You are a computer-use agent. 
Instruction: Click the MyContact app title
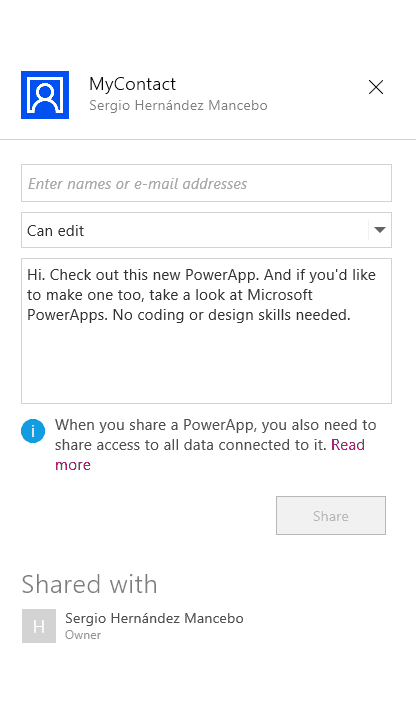click(132, 84)
